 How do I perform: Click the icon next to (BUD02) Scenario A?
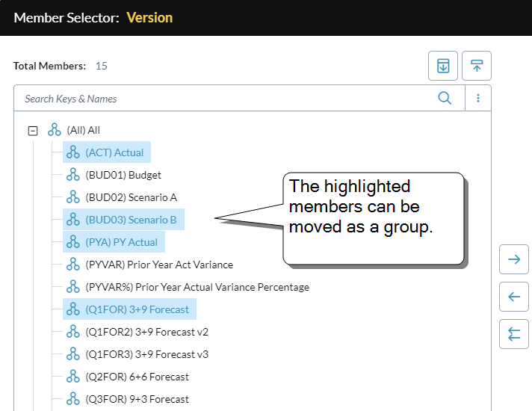[73, 197]
